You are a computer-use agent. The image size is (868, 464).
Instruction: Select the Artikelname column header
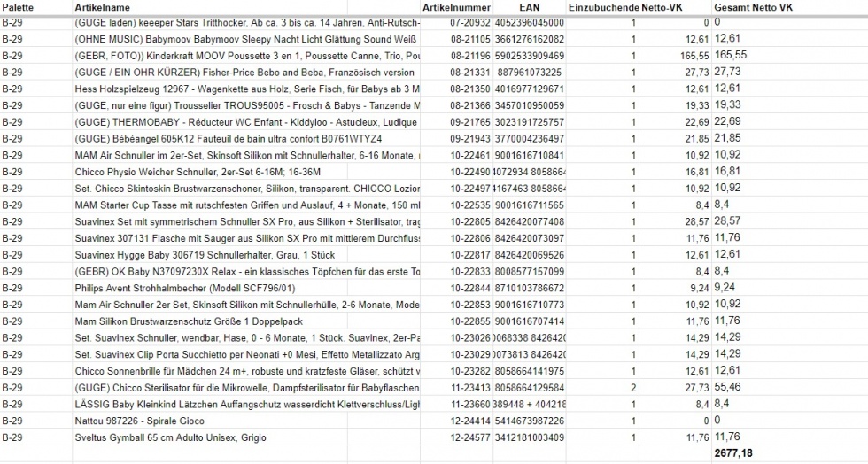(x=103, y=7)
